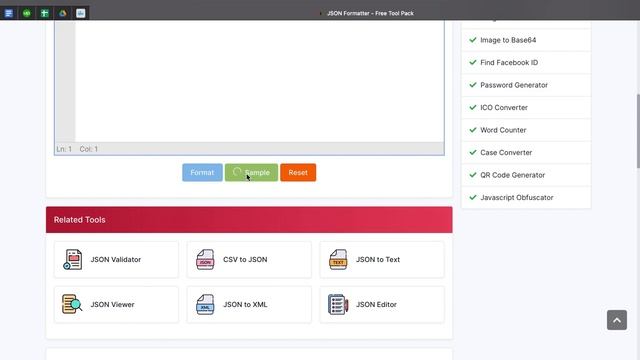This screenshot has width=640, height=360.
Task: Open the Google Docs pinned tab icon
Action: click(x=9, y=13)
